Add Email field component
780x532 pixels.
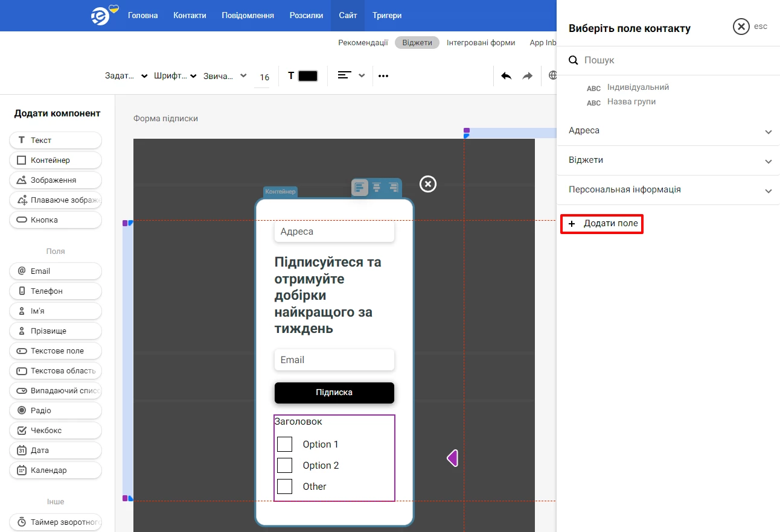[56, 271]
